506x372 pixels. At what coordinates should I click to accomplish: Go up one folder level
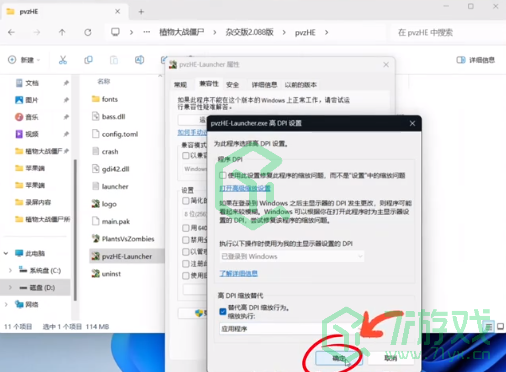pos(62,32)
